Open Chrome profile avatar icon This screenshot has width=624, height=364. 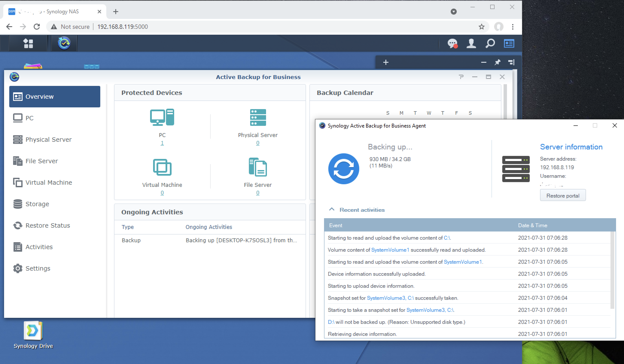[499, 27]
